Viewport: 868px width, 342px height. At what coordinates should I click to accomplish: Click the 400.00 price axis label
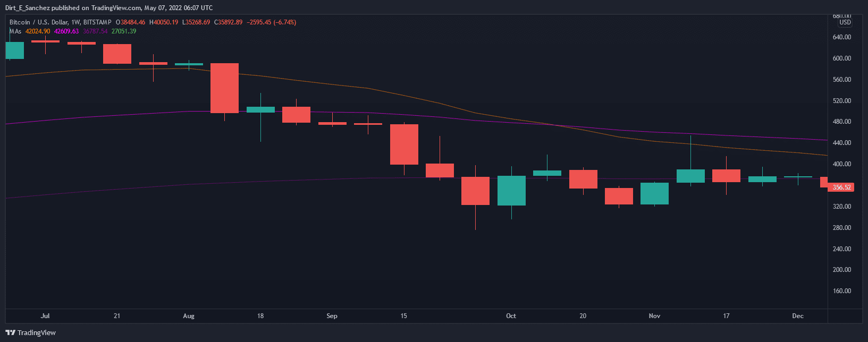(842, 164)
